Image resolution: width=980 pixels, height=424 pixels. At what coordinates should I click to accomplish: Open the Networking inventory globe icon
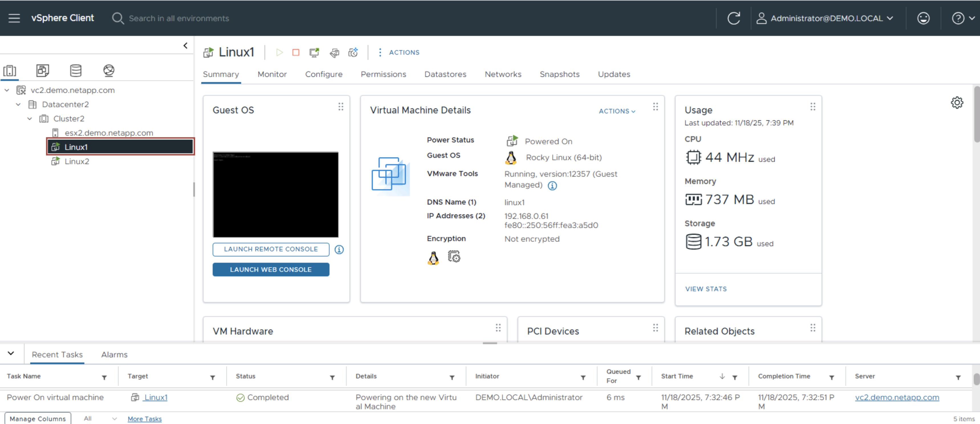[109, 71]
